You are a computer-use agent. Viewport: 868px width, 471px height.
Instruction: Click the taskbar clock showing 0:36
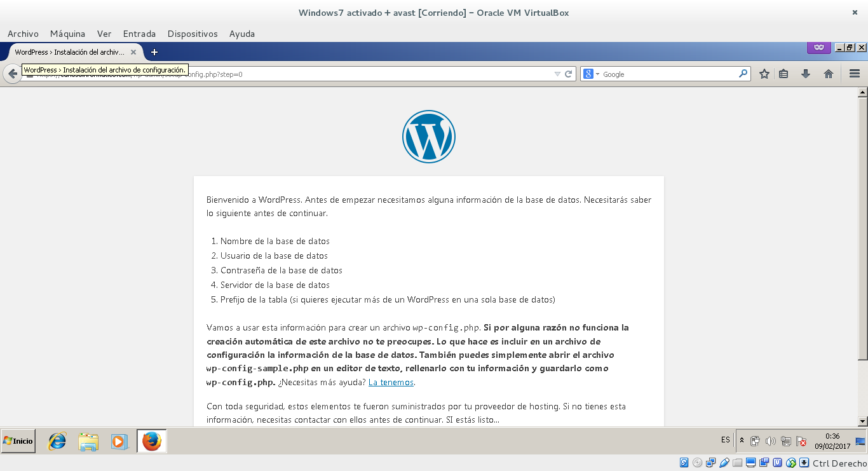pyautogui.click(x=832, y=440)
